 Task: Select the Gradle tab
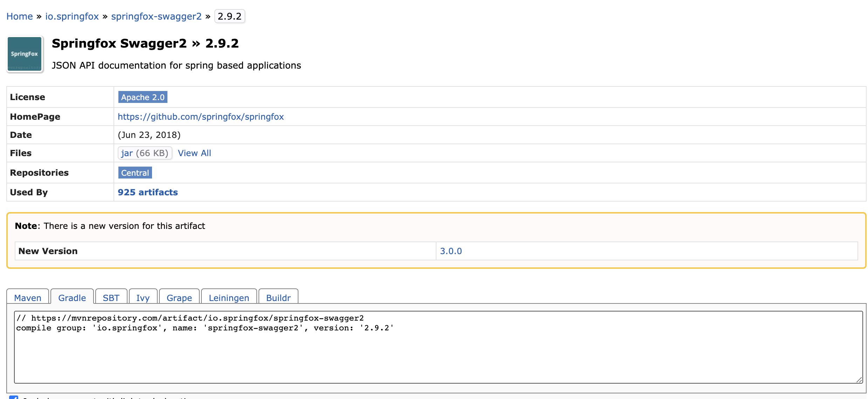(x=72, y=298)
